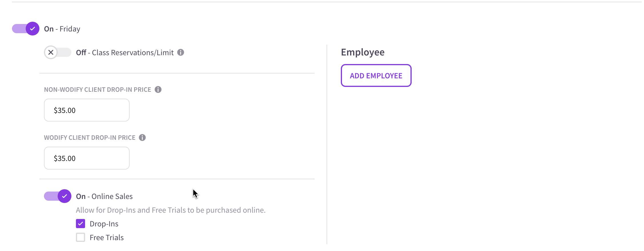Open info tooltip for Class Reservations/Limit
The height and width of the screenshot is (251, 644).
coord(180,52)
